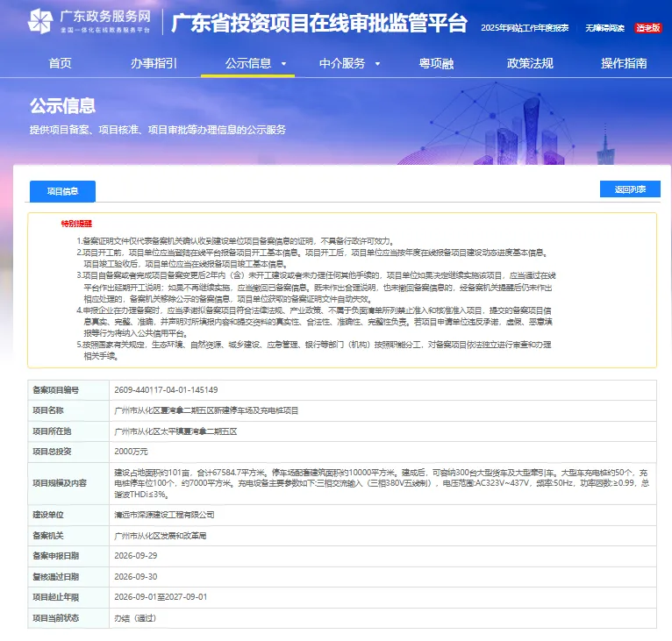Expand the 公示信息 dropdown arrow
Image resolution: width=672 pixels, height=641 pixels.
pyautogui.click(x=283, y=64)
